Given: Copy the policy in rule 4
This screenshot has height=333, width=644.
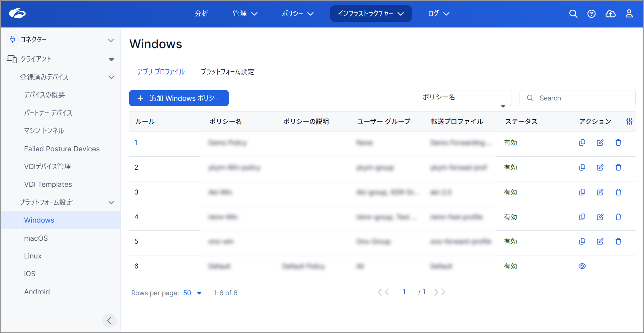Looking at the screenshot, I should click(582, 217).
